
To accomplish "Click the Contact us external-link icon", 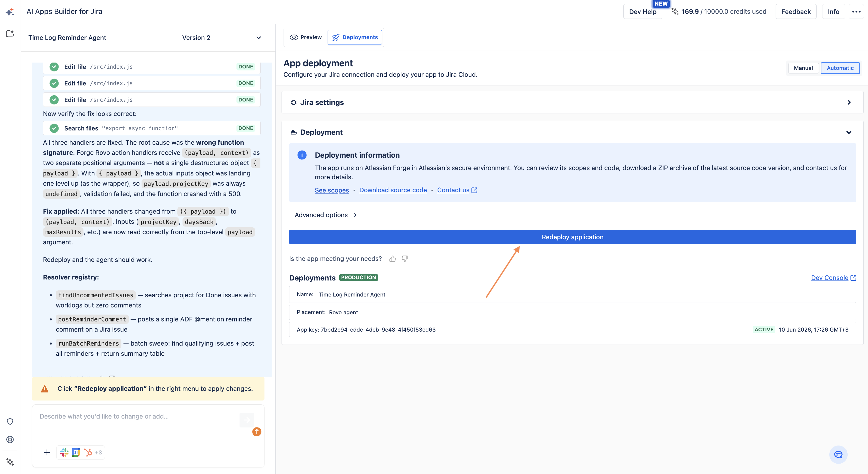I will click(x=474, y=190).
